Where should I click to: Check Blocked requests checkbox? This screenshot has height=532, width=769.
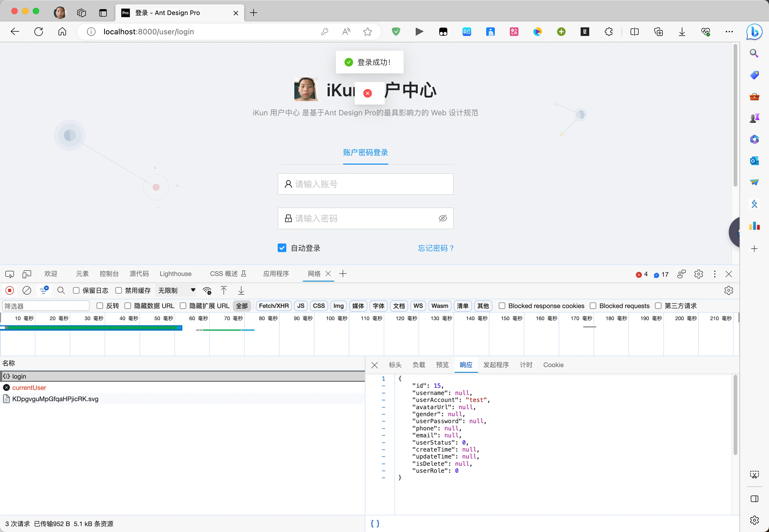point(593,306)
